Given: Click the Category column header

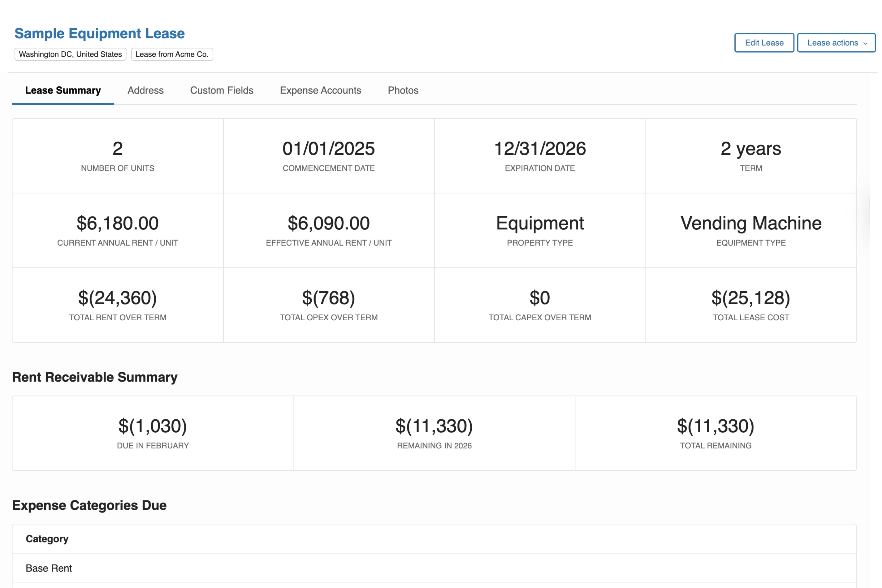Looking at the screenshot, I should click(x=47, y=539).
